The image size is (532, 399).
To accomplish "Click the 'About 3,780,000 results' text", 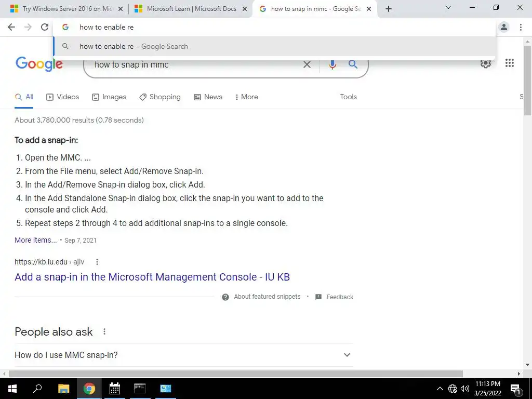I will click(x=79, y=120).
